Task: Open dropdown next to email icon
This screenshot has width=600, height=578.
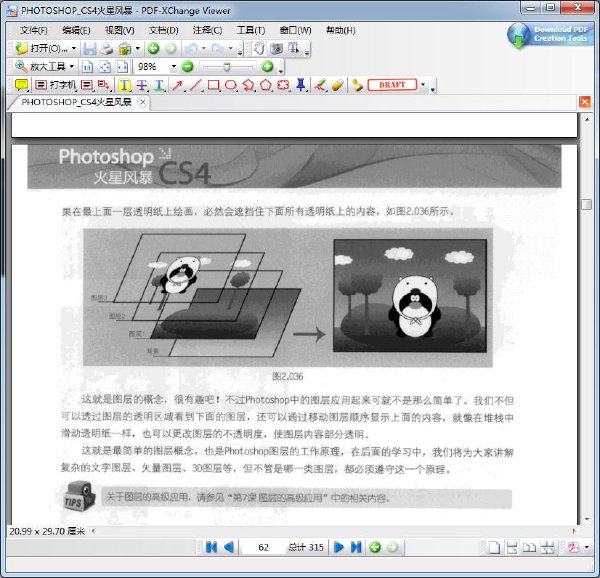Action: [137, 49]
